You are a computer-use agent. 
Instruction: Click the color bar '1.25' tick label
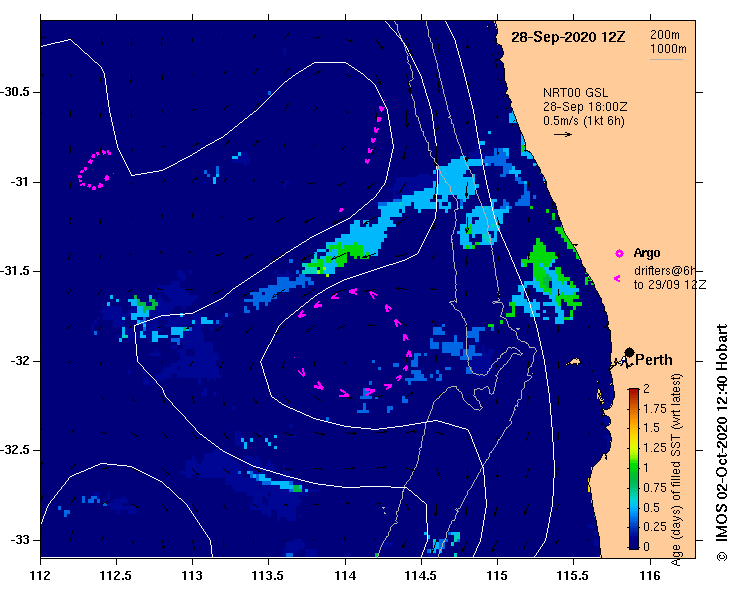click(655, 448)
